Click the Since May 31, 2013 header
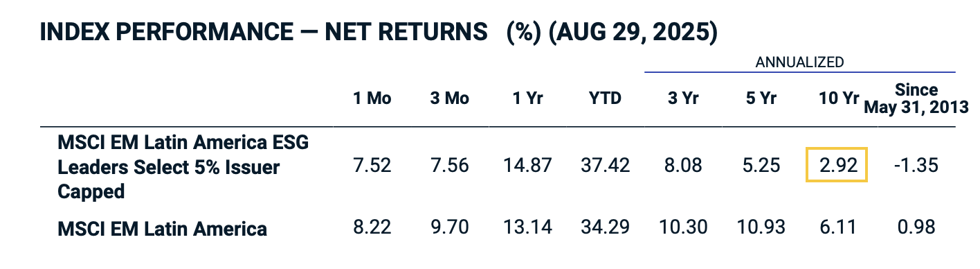Image resolution: width=980 pixels, height=269 pixels. 916,98
